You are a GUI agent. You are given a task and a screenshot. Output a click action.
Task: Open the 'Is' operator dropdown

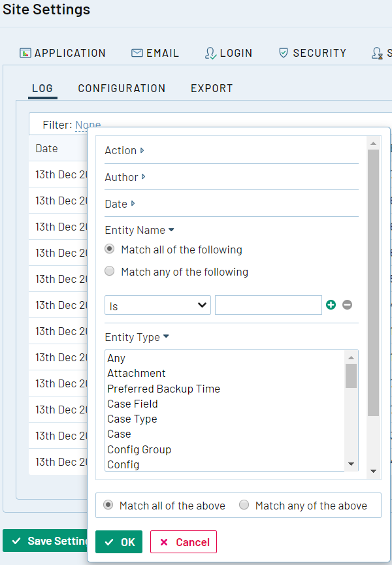click(x=157, y=305)
